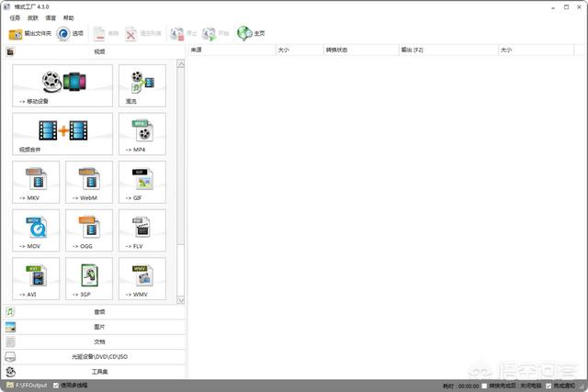Choose the -> MKV conversion tile
This screenshot has width=588, height=392.
[x=36, y=182]
